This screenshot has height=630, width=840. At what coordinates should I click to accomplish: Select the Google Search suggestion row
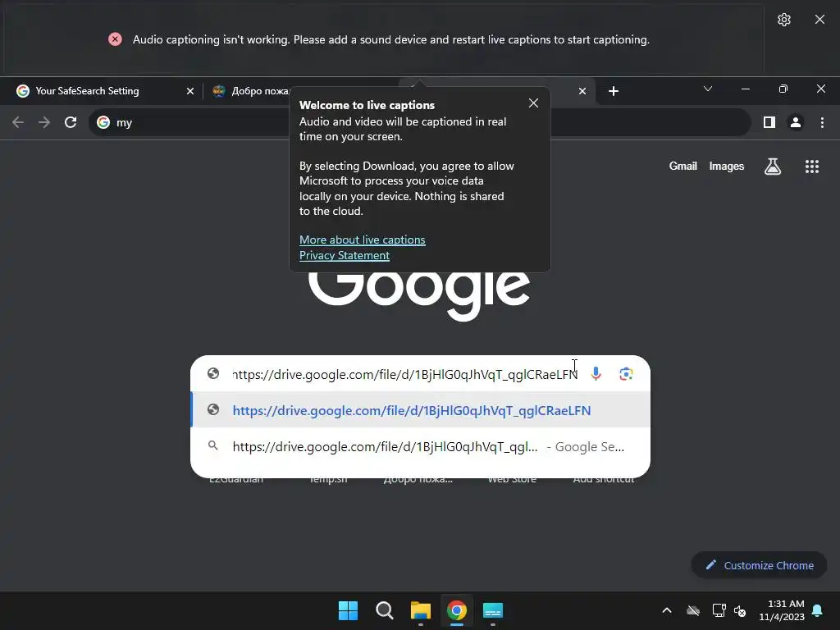[421, 446]
